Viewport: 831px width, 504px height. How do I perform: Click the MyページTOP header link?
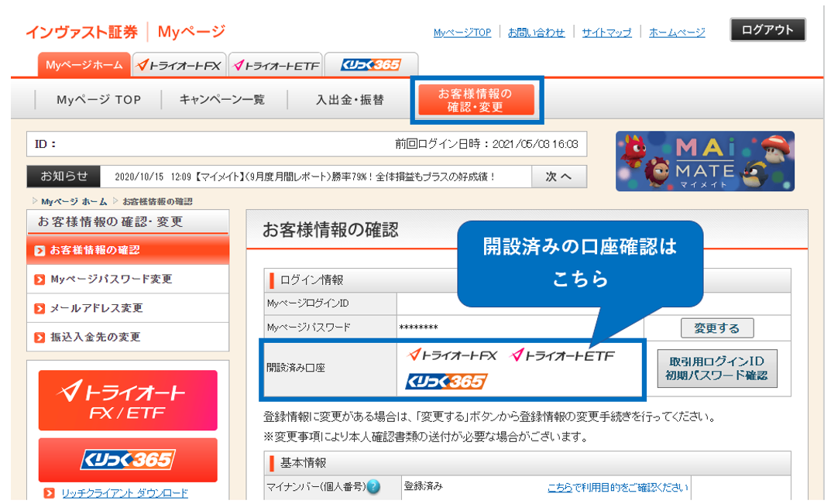click(462, 33)
